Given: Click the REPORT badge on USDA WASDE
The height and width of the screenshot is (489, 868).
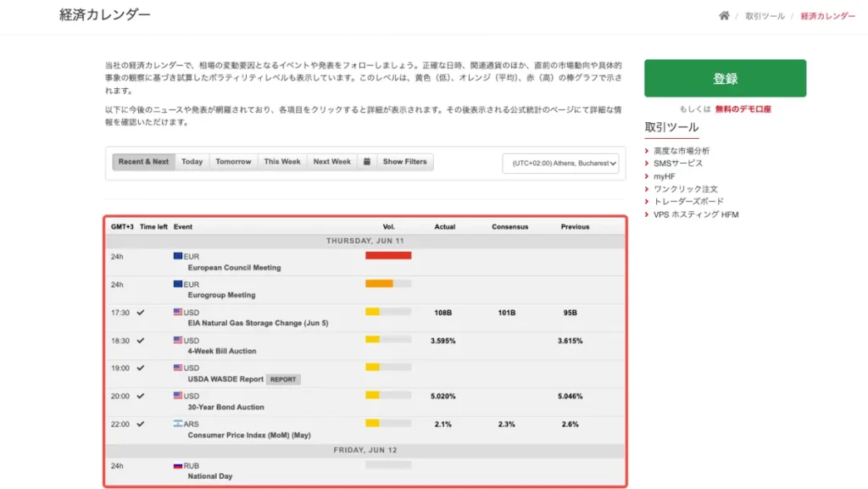Looking at the screenshot, I should (283, 380).
